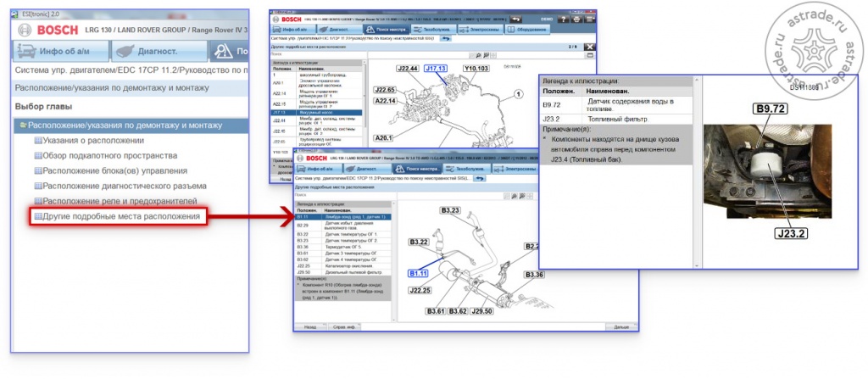868x379 pixels.
Task: Select legend row 'A22.14' in top window
Action: [316, 93]
